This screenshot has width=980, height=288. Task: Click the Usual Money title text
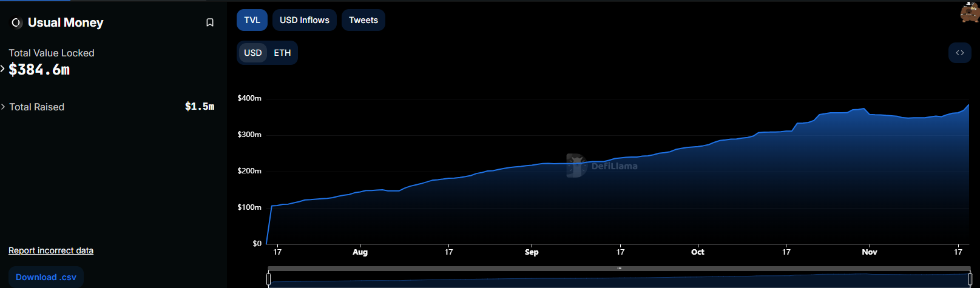pyautogui.click(x=66, y=22)
